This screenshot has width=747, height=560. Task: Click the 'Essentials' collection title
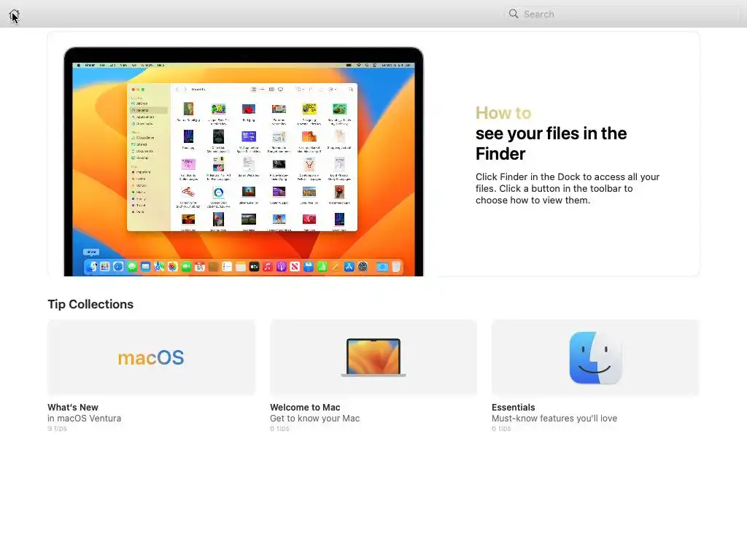coord(513,407)
